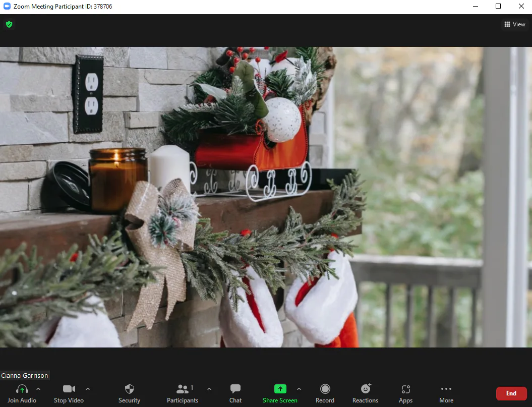Viewport: 532px width, 407px height.
Task: Expand the arrow next to Participants
Action: 209,389
